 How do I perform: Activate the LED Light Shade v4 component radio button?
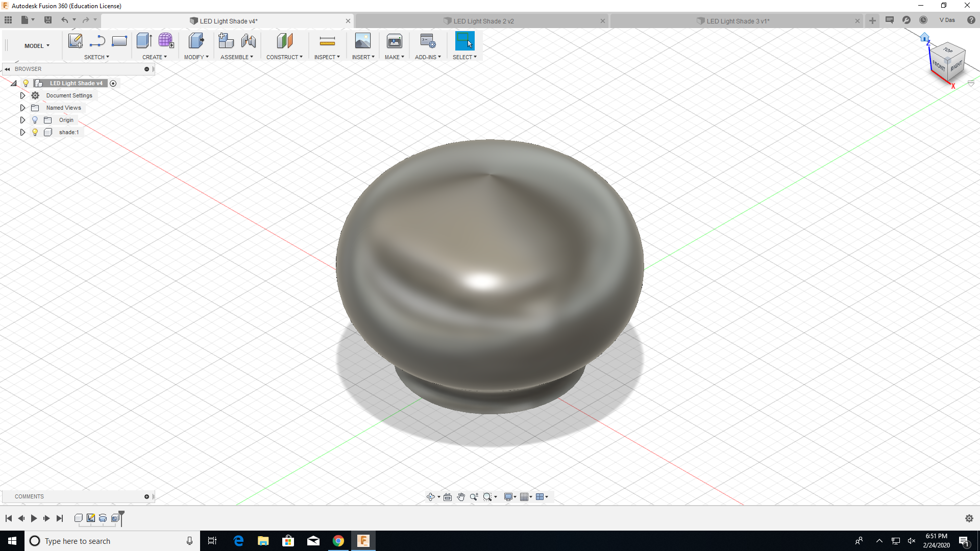113,83
